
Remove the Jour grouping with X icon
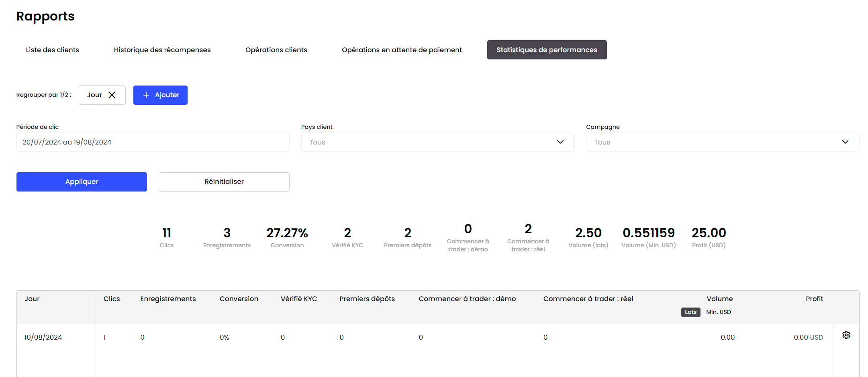[112, 95]
